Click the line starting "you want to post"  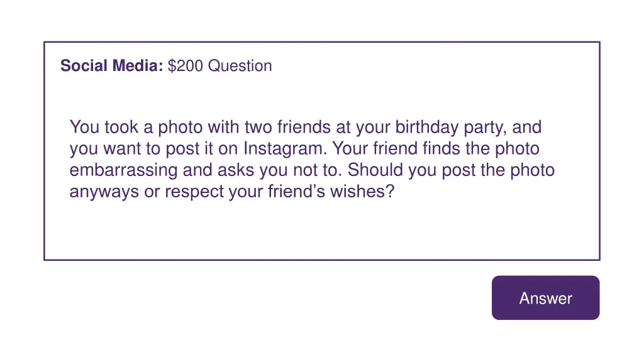point(304,149)
